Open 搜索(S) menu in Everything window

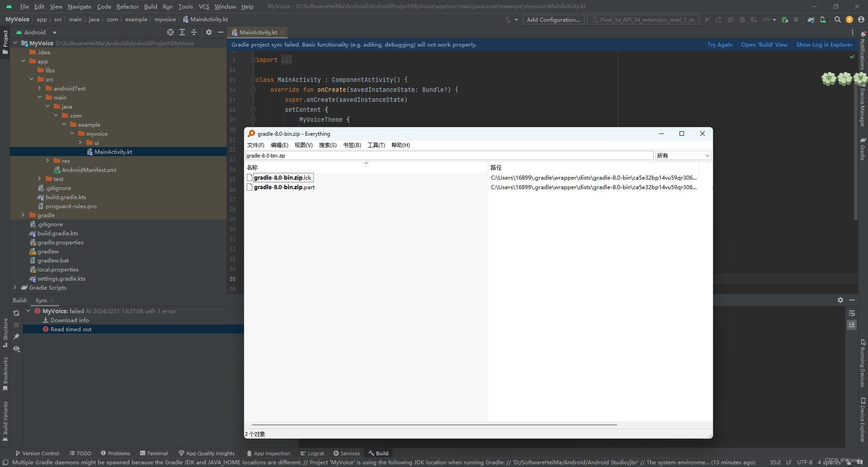pyautogui.click(x=328, y=145)
